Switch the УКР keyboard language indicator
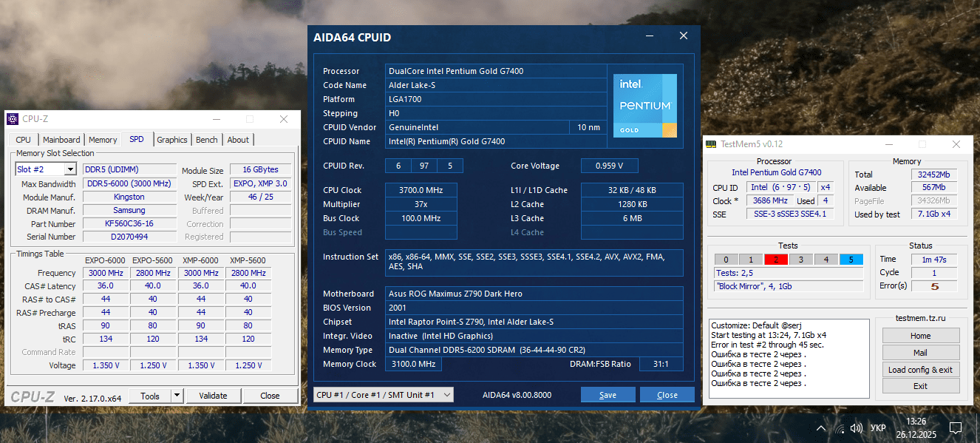980x443 pixels. coord(879,428)
